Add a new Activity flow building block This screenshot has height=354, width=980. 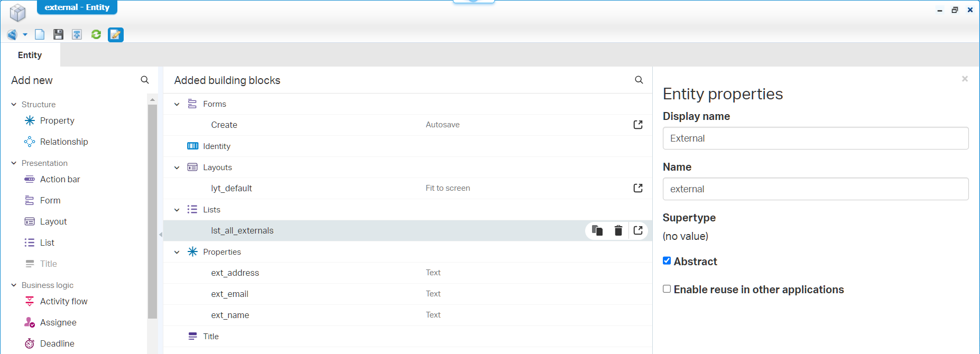pyautogui.click(x=63, y=301)
